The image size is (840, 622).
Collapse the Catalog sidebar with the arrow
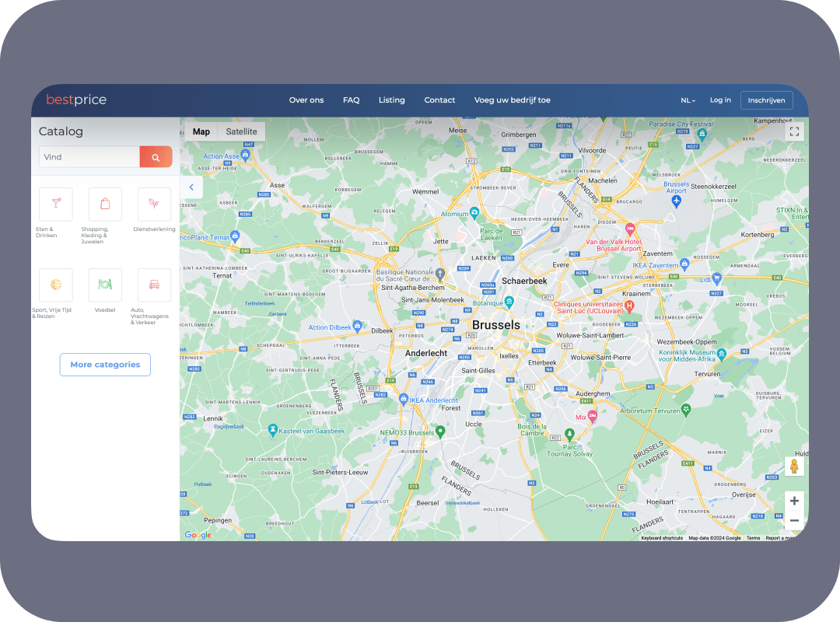pyautogui.click(x=191, y=187)
